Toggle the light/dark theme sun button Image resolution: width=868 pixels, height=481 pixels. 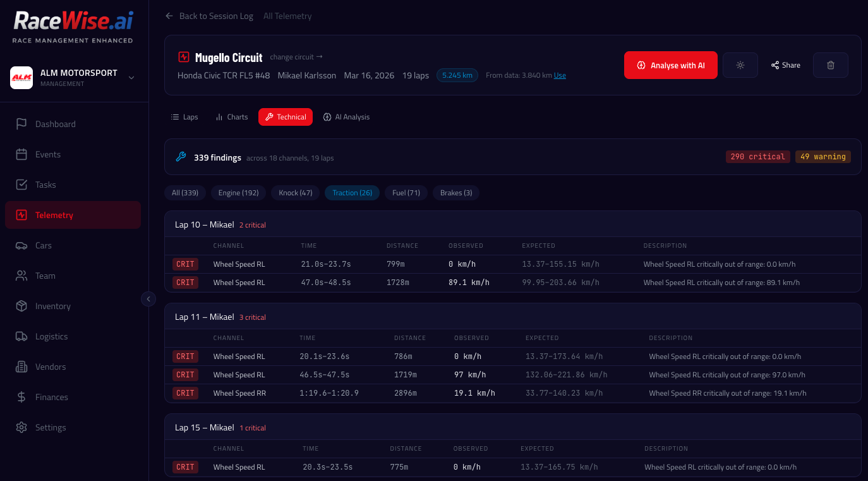coord(740,65)
